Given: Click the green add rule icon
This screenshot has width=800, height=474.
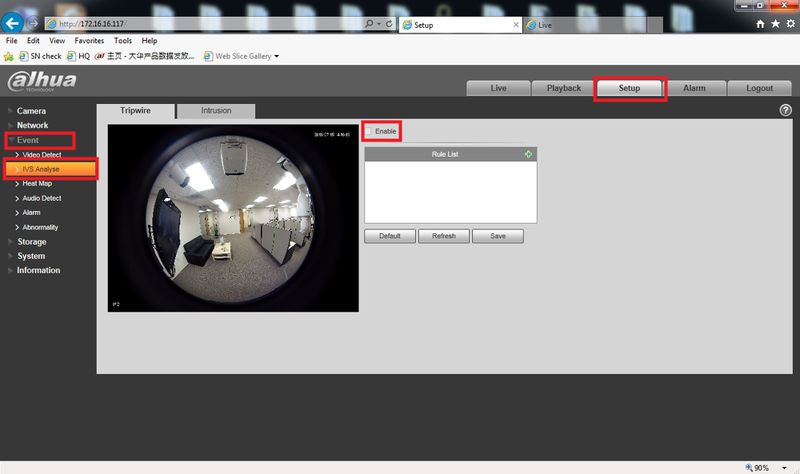Looking at the screenshot, I should (528, 154).
